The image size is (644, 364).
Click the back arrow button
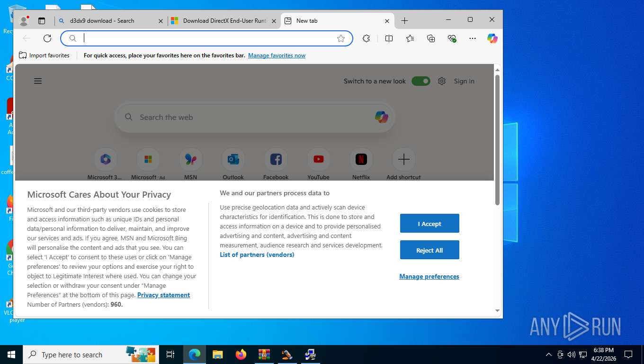coord(27,38)
